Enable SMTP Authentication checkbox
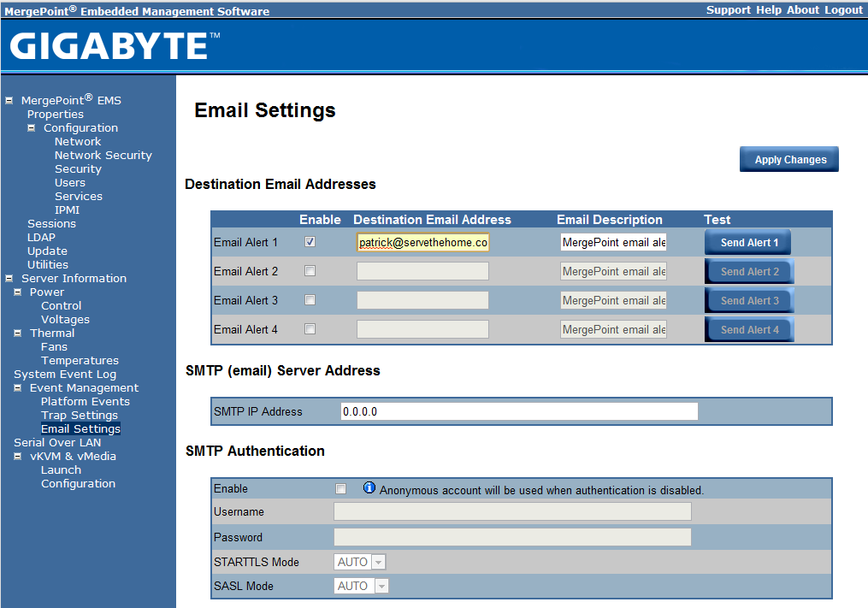The height and width of the screenshot is (608, 868). tap(340, 488)
